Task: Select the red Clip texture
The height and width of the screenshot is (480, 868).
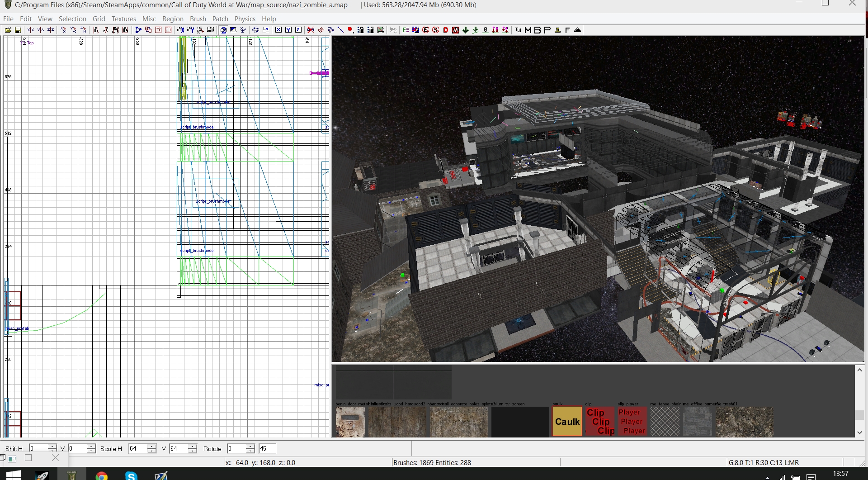Action: [x=600, y=421]
